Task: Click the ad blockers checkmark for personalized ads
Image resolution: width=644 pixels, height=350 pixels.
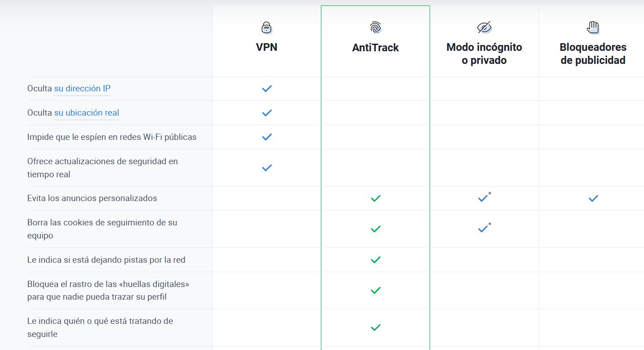Action: click(593, 198)
